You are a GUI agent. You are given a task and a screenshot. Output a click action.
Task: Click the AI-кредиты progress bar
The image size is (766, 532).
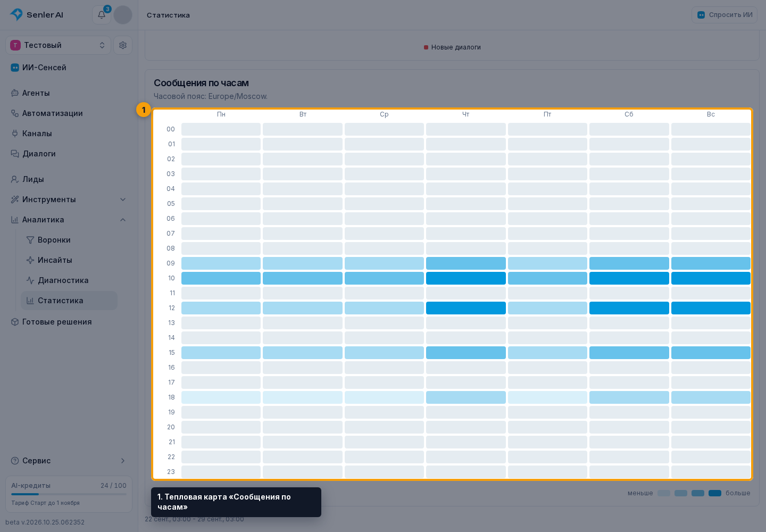pos(69,494)
